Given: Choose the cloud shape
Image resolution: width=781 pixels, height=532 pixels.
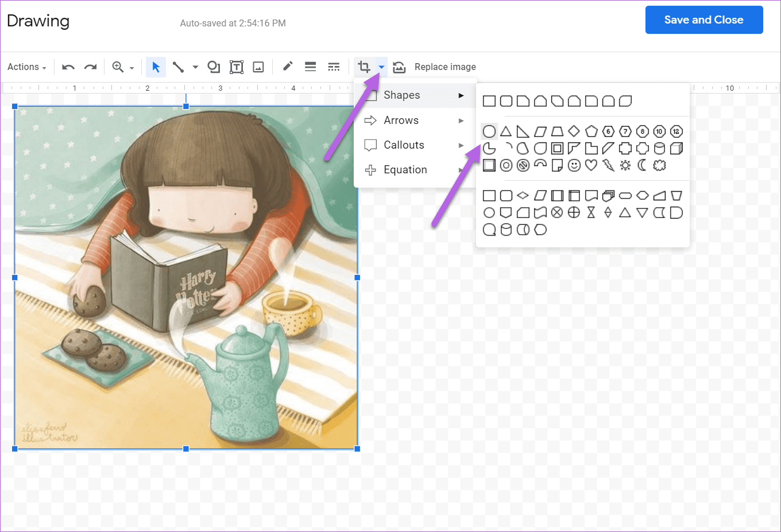Looking at the screenshot, I should (x=659, y=166).
